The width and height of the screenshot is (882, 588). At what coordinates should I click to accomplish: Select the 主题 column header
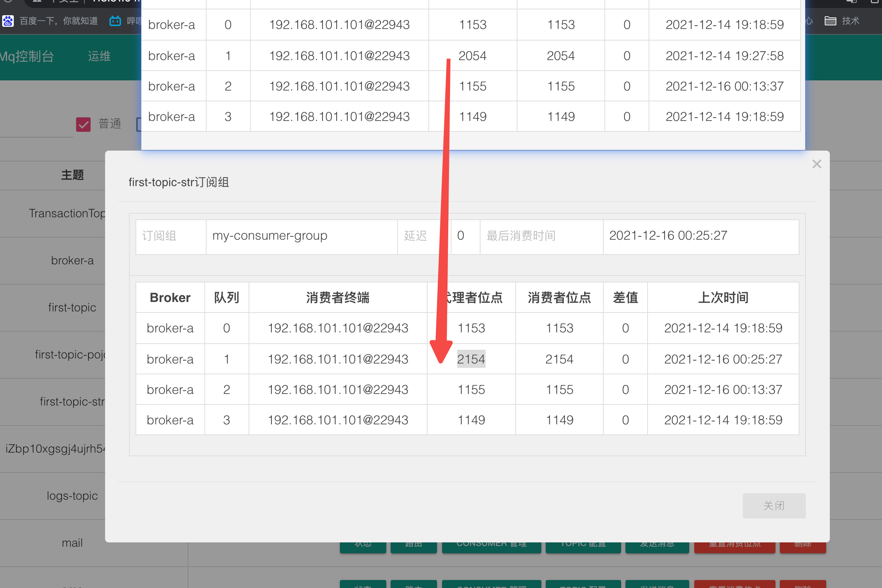pyautogui.click(x=72, y=175)
